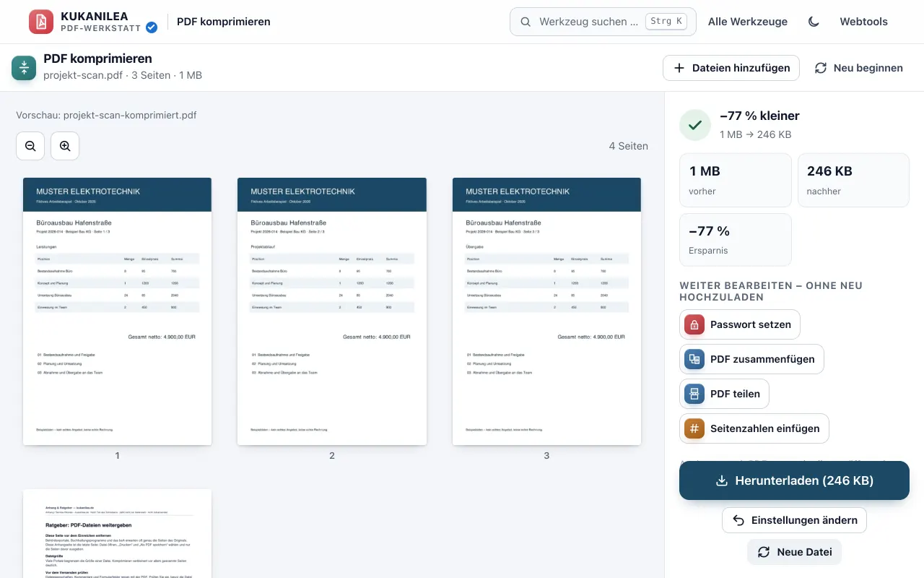924x578 pixels.
Task: Choose PDF zusammenfügen tool
Action: coord(751,359)
